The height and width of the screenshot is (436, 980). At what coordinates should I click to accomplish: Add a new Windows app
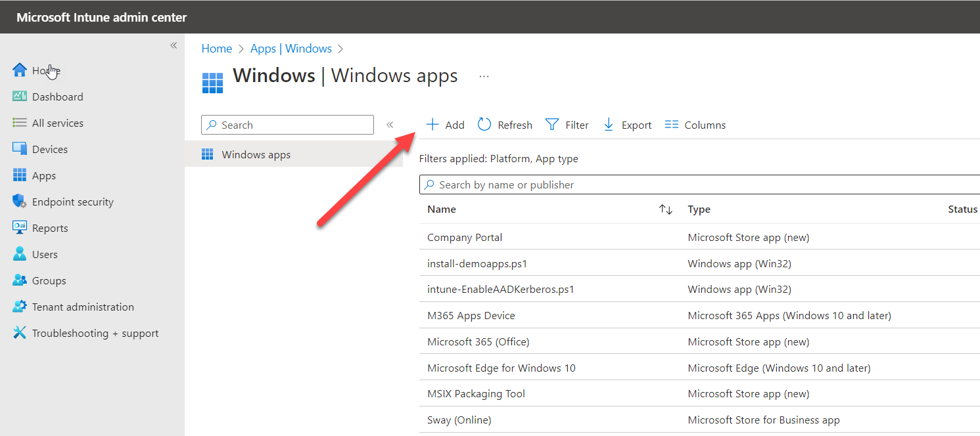point(445,124)
